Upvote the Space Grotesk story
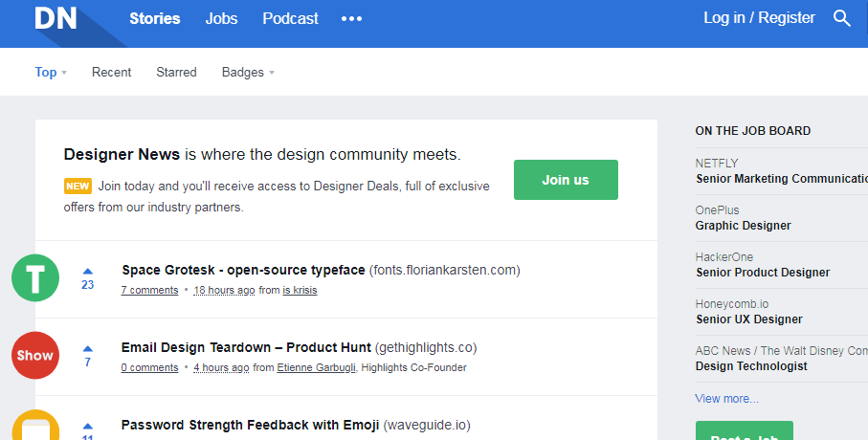The height and width of the screenshot is (440, 868). [87, 272]
